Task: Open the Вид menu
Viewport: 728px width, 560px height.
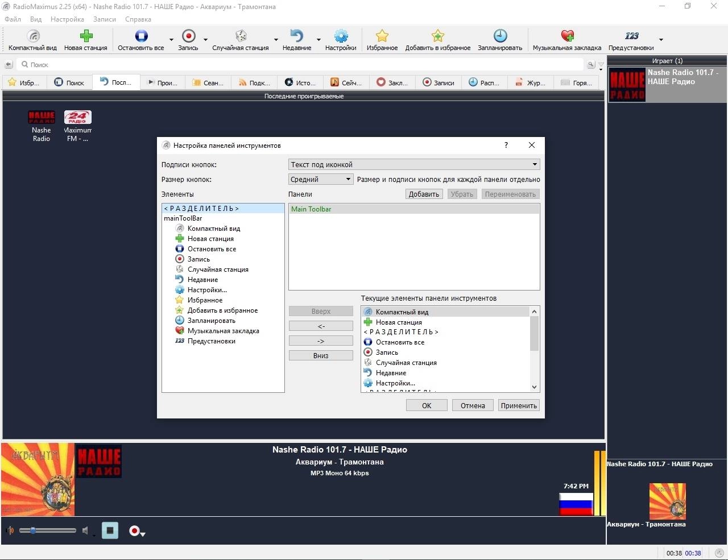Action: click(x=36, y=19)
